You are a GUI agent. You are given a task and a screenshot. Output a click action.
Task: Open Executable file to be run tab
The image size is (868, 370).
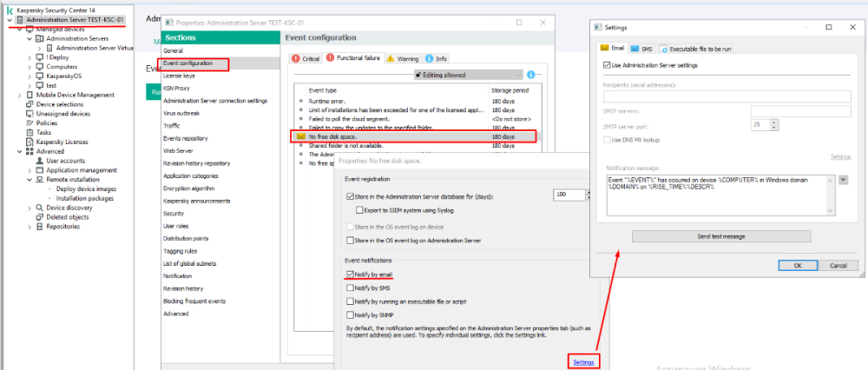pyautogui.click(x=696, y=49)
